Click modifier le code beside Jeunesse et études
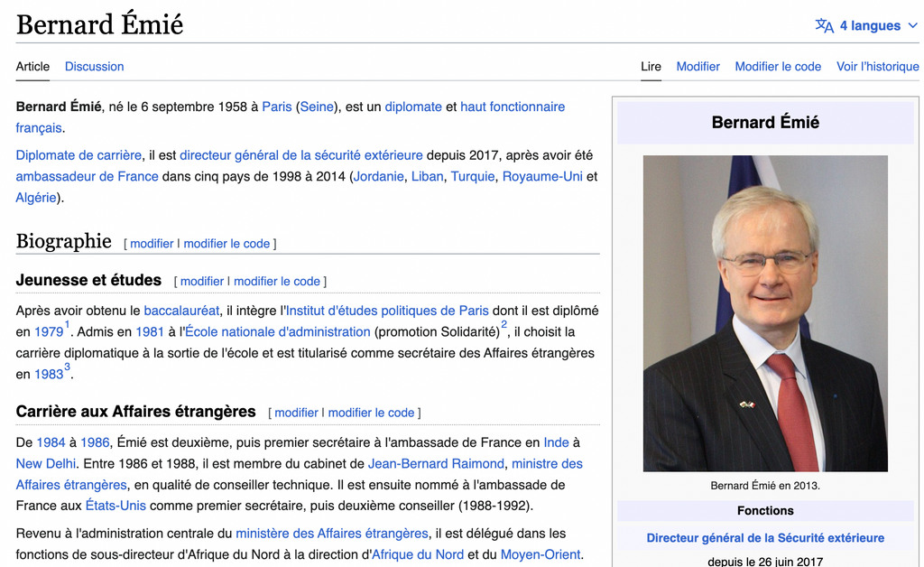 (x=277, y=281)
